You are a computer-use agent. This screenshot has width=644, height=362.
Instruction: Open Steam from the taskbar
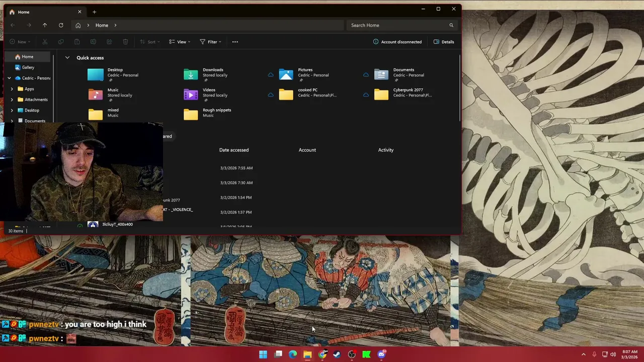(x=337, y=354)
